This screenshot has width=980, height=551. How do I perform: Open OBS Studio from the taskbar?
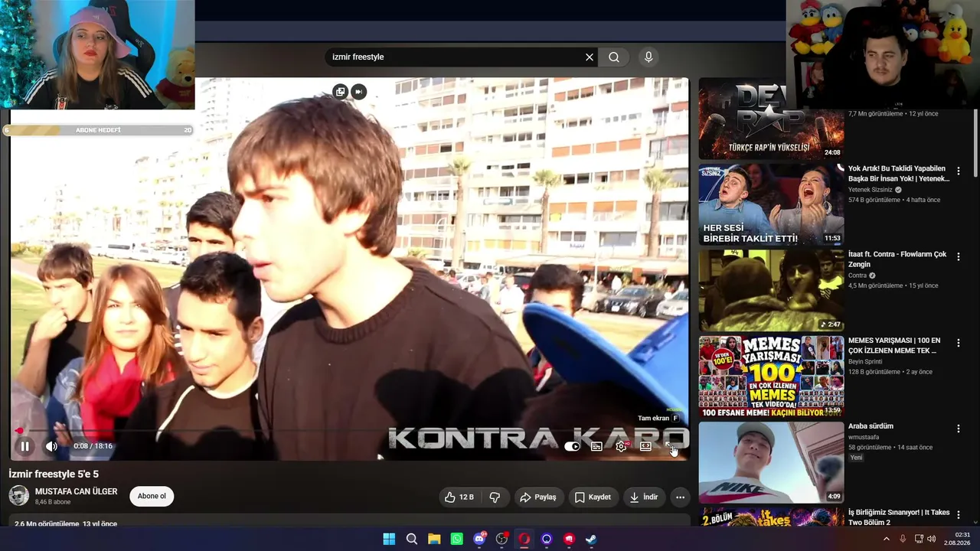pos(501,539)
